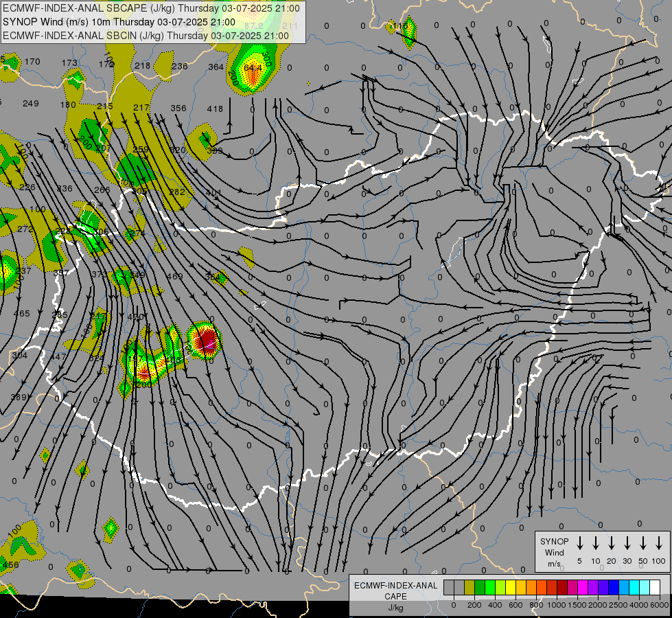Click the 401 value on the map

[x=213, y=193]
